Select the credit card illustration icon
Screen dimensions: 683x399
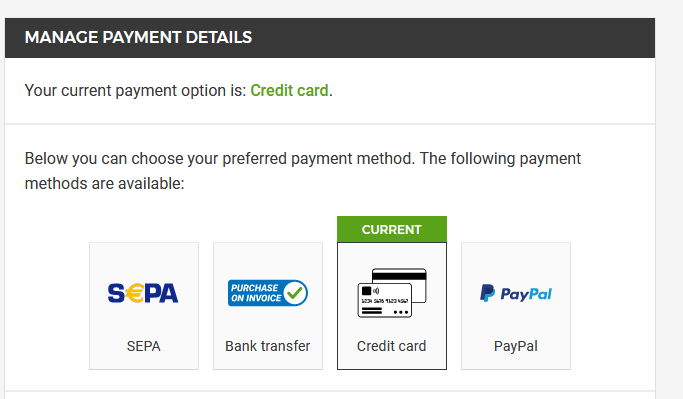[x=392, y=293]
